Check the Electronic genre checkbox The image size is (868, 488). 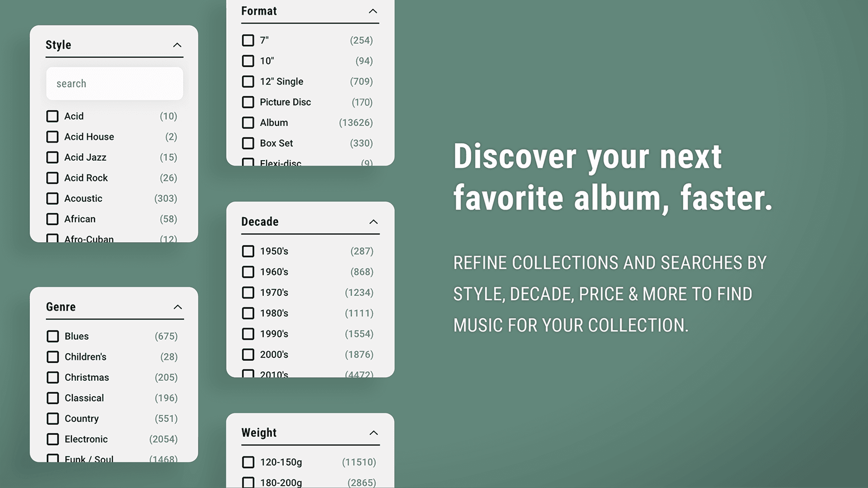click(x=53, y=439)
